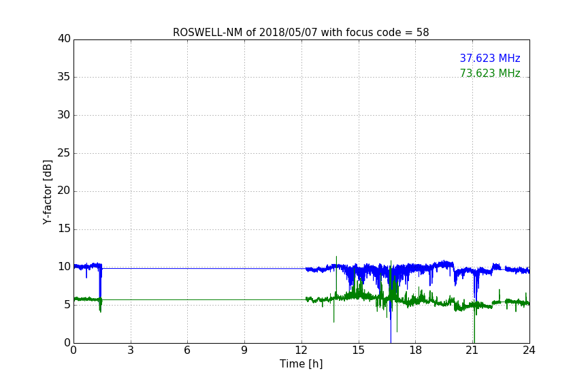Screen dimensions: 588x392
Task: Click x-axis tick label 3
Action: 131,350
